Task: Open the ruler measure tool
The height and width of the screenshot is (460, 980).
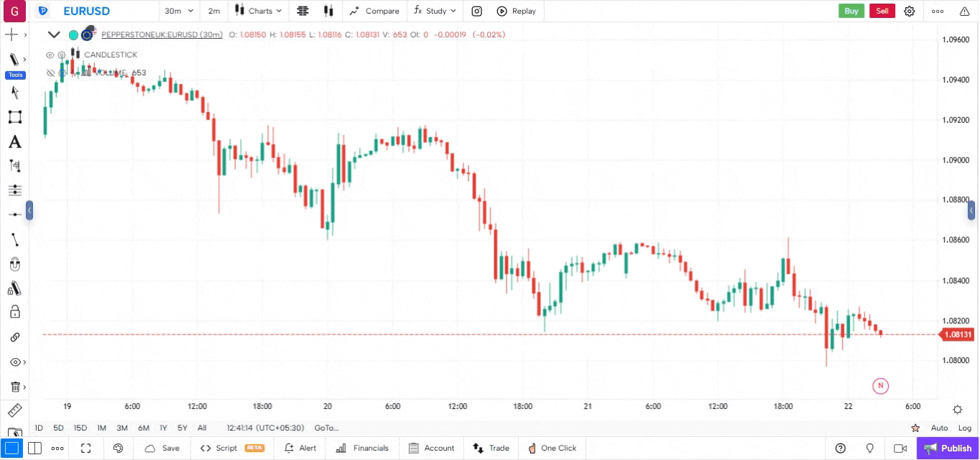Action: click(x=14, y=411)
